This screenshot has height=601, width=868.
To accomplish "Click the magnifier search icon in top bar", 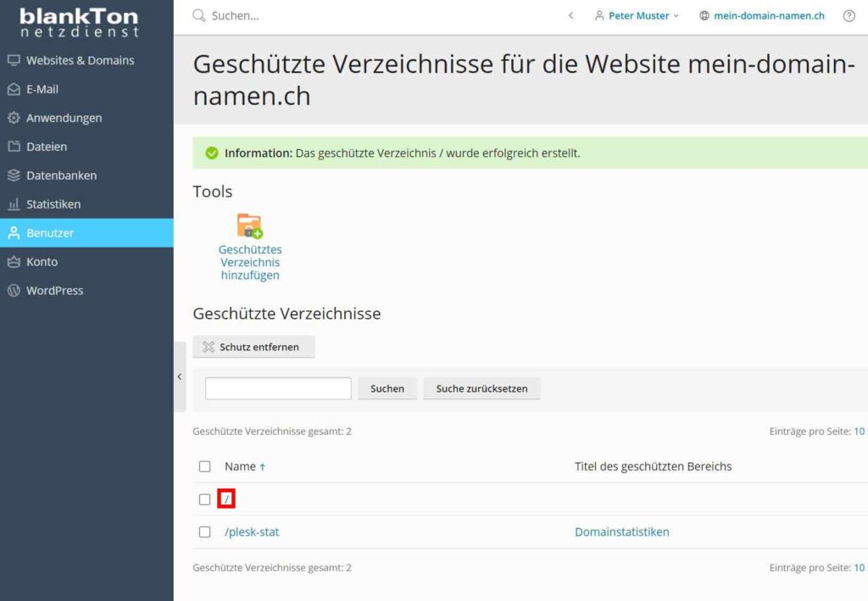I will 199,16.
